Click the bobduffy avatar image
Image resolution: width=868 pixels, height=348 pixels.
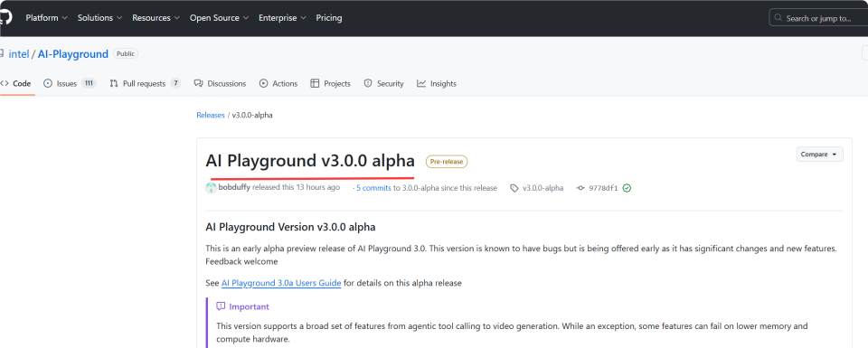click(211, 187)
